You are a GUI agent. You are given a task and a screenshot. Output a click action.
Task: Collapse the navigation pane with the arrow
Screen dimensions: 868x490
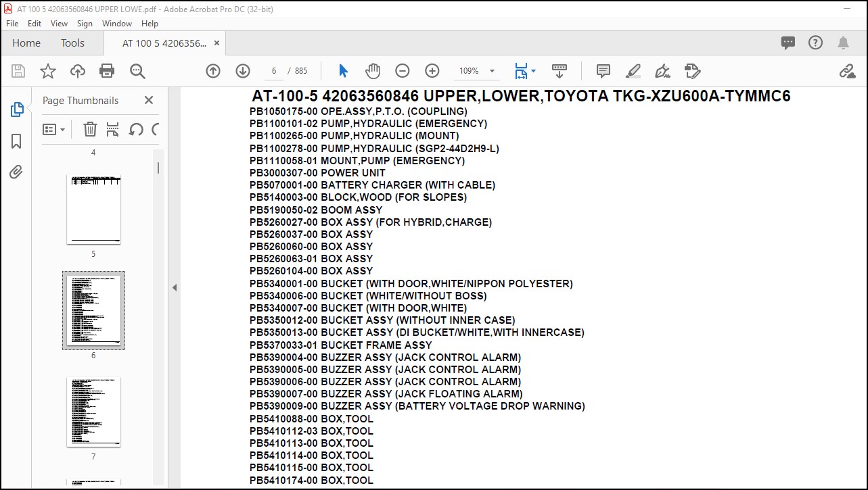coord(174,288)
